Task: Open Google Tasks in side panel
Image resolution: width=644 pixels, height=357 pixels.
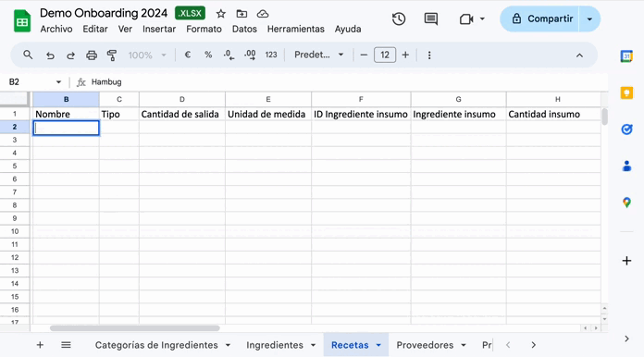Action: [x=626, y=129]
